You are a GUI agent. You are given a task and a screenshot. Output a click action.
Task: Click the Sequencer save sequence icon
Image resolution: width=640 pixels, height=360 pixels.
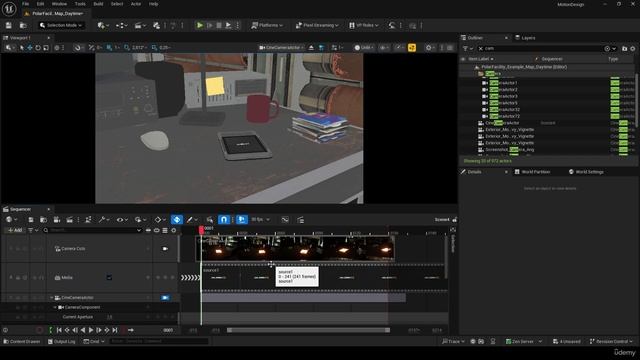tap(31, 220)
